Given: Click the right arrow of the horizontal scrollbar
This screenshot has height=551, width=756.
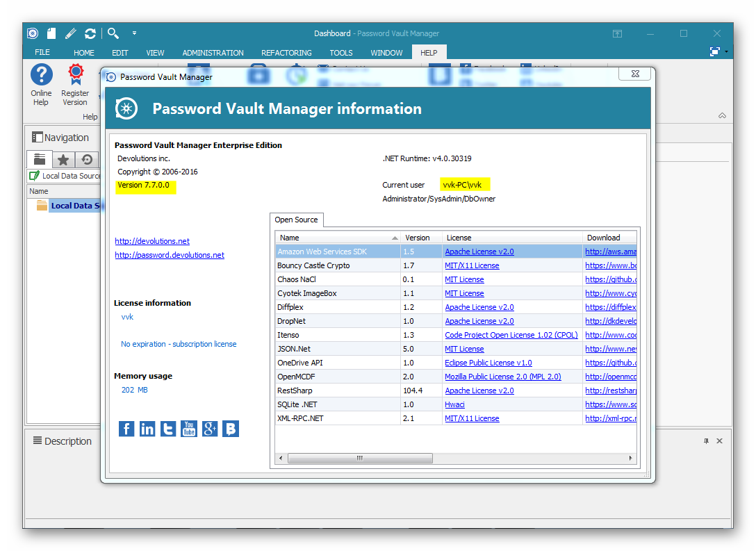Looking at the screenshot, I should pos(631,458).
